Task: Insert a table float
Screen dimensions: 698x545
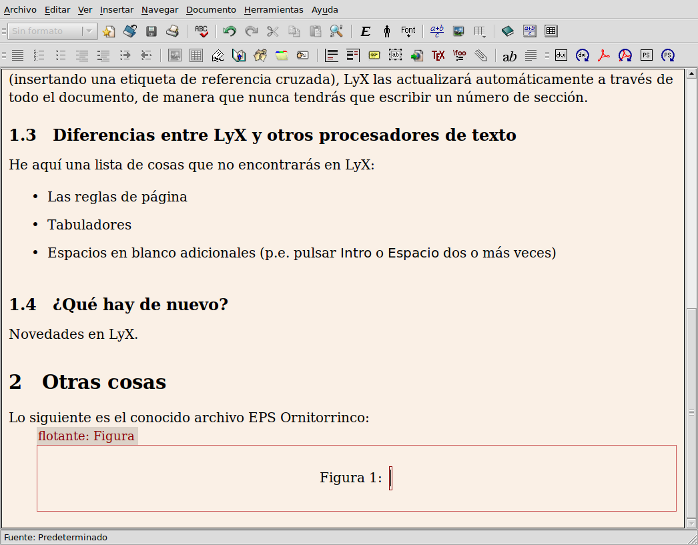Action: (x=196, y=56)
